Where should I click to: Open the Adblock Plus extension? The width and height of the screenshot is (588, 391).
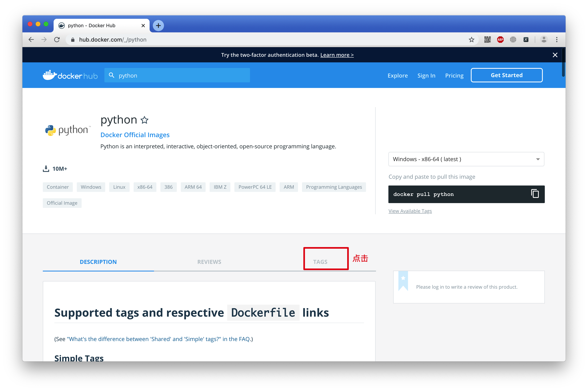[x=500, y=40]
